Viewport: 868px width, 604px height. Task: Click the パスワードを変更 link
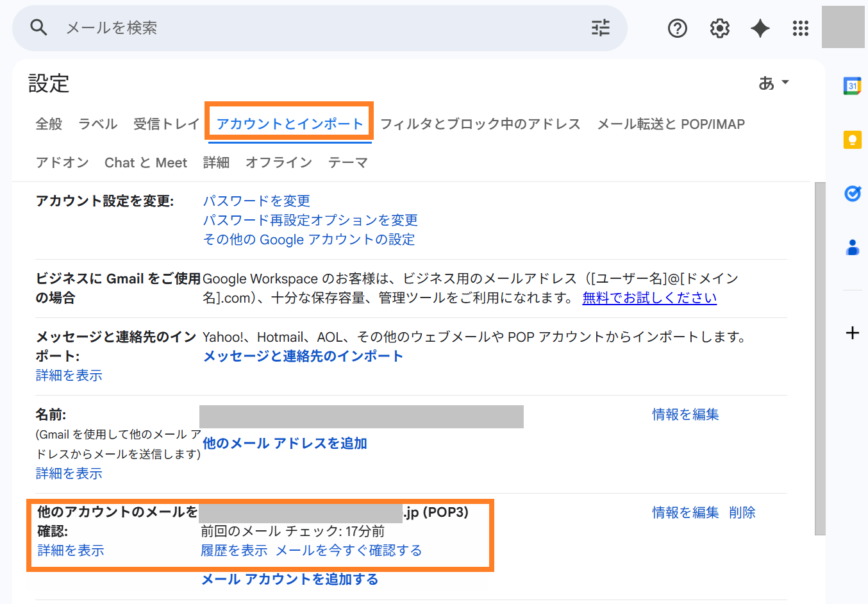coord(256,201)
